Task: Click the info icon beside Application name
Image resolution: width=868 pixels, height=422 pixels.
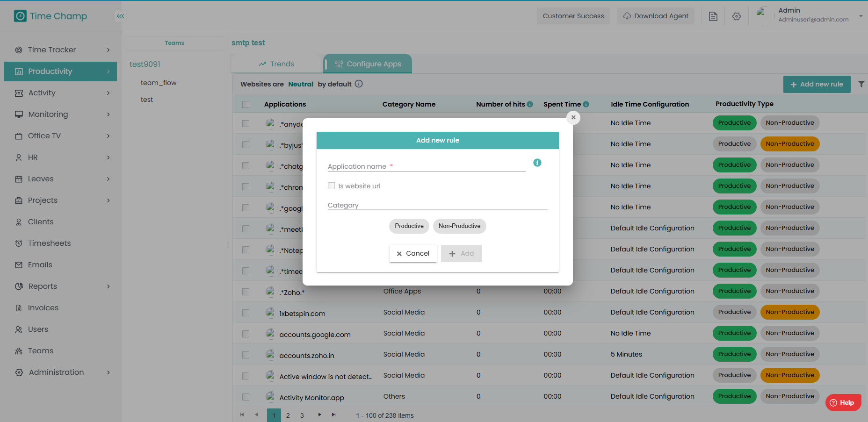Action: pos(537,163)
